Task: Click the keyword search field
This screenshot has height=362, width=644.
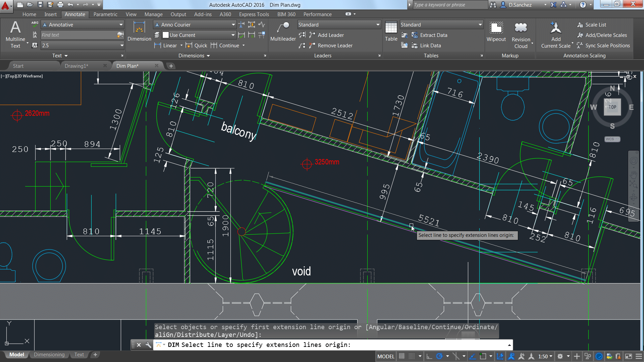Action: (450, 4)
